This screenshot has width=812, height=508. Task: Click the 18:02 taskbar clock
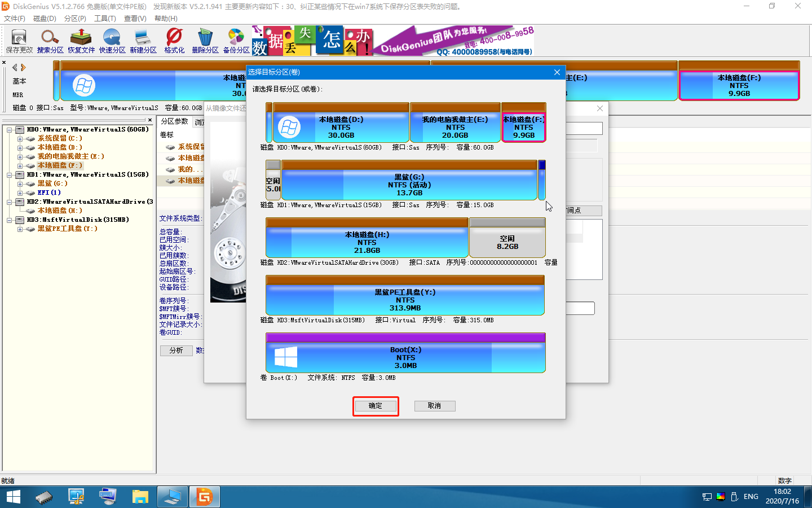(783, 492)
